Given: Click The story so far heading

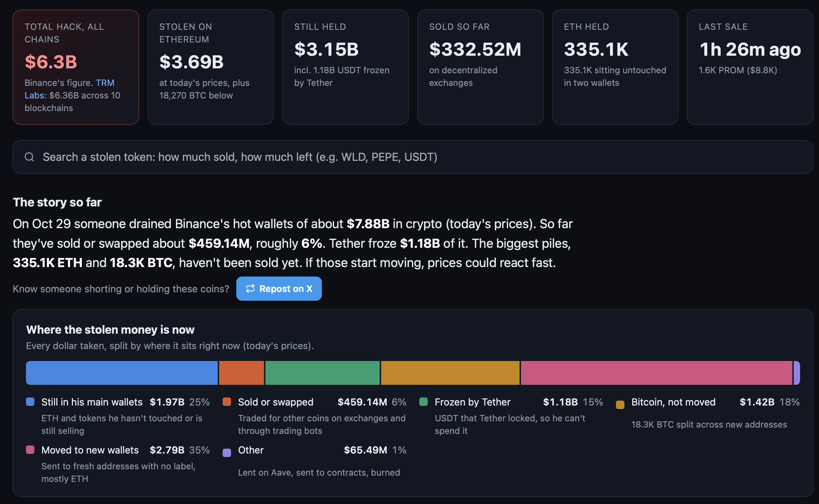Looking at the screenshot, I should 57,202.
